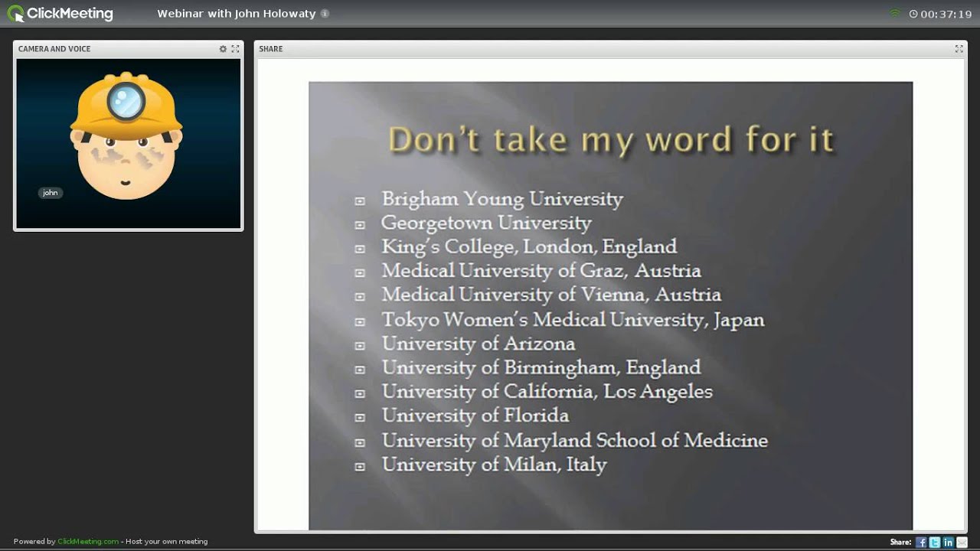Check the green connection signal indicator
The image size is (980, 551).
point(894,14)
